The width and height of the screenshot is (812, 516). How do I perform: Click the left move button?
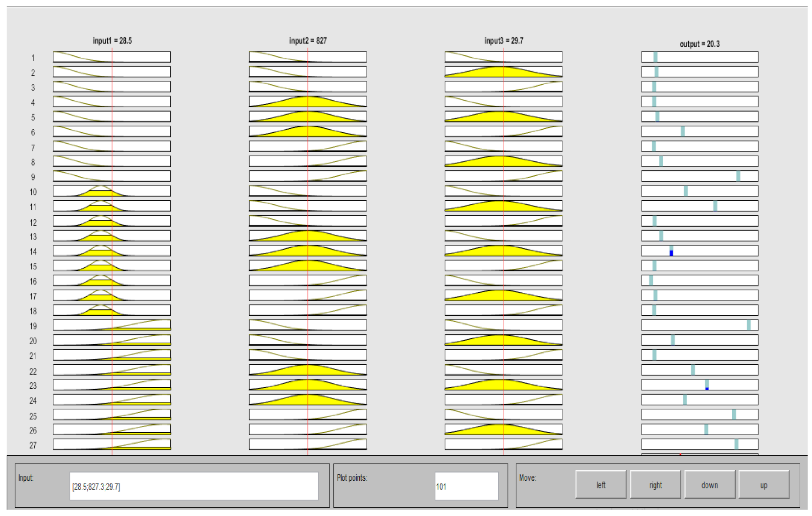click(601, 485)
